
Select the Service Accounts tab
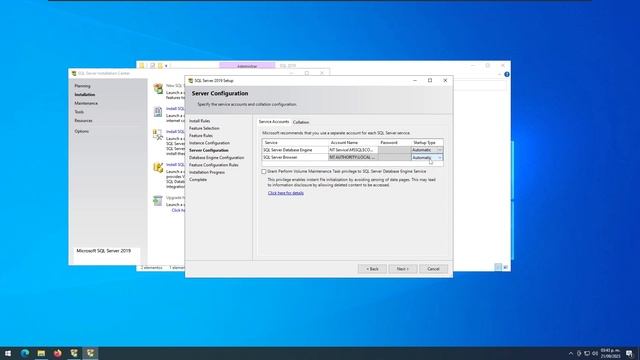point(274,122)
